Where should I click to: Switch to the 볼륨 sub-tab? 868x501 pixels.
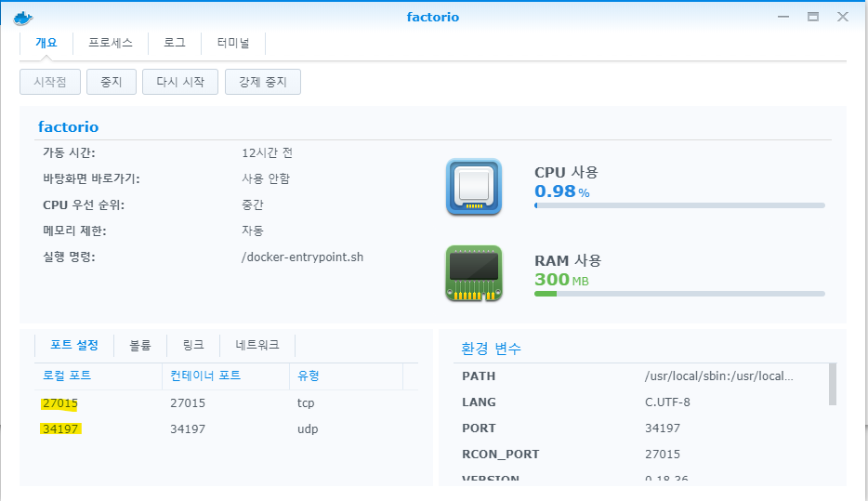point(140,345)
